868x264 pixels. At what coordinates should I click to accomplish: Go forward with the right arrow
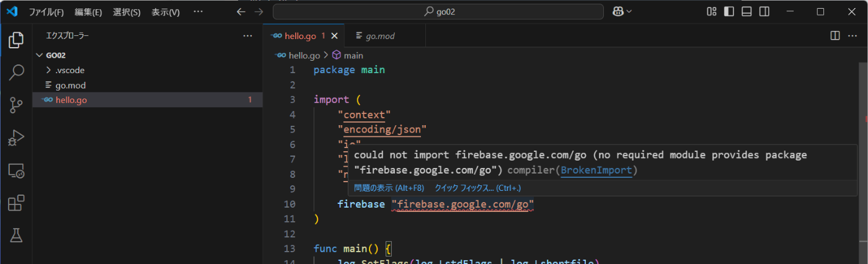click(259, 12)
